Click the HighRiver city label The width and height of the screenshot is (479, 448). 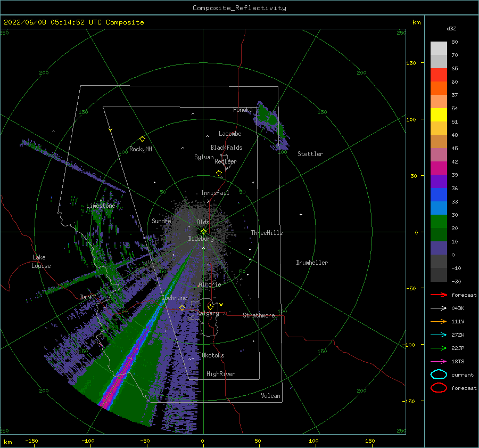pos(221,374)
